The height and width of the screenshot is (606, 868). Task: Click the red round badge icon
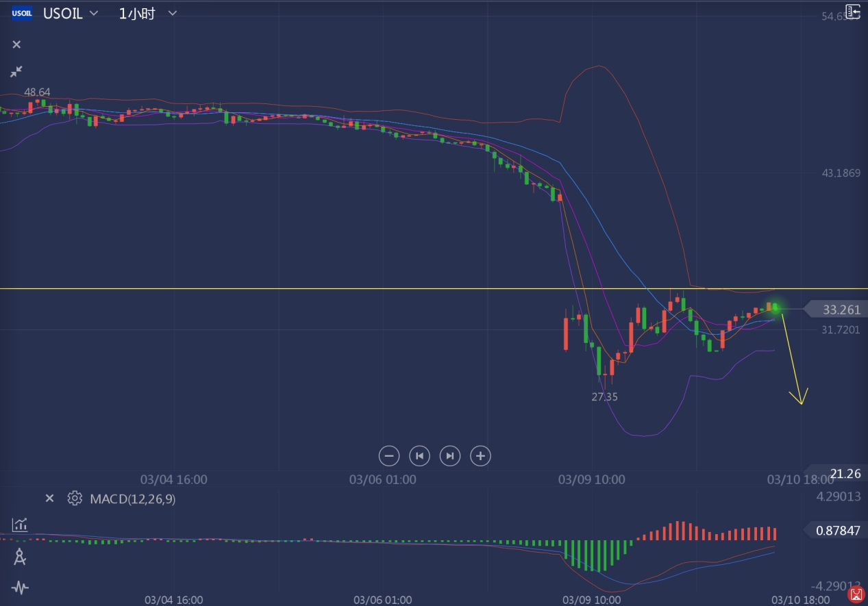tap(855, 594)
